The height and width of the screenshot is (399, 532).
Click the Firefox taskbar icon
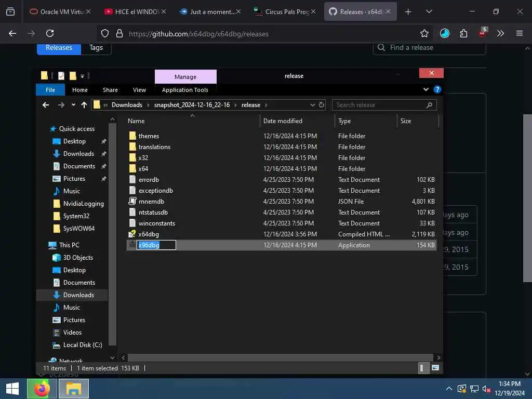pos(42,389)
